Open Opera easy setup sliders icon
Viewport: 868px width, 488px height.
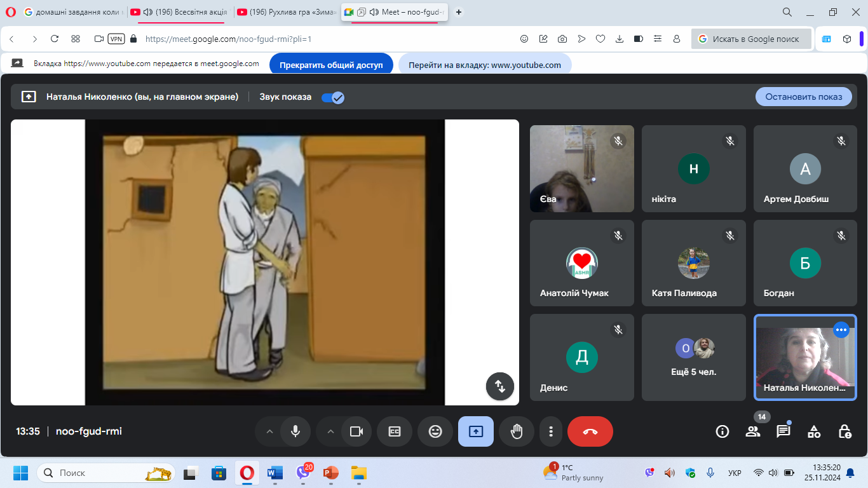pos(658,39)
